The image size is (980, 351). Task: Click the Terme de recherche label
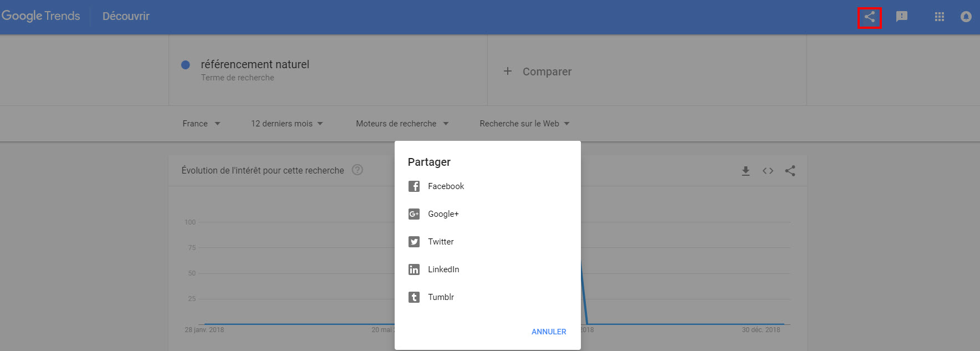(x=237, y=78)
